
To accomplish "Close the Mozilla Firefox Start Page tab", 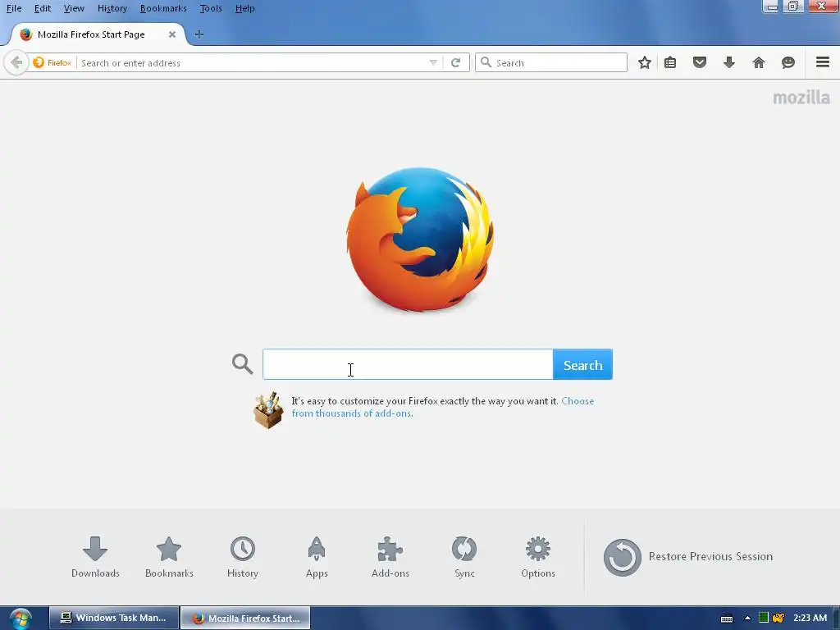I will 172,34.
